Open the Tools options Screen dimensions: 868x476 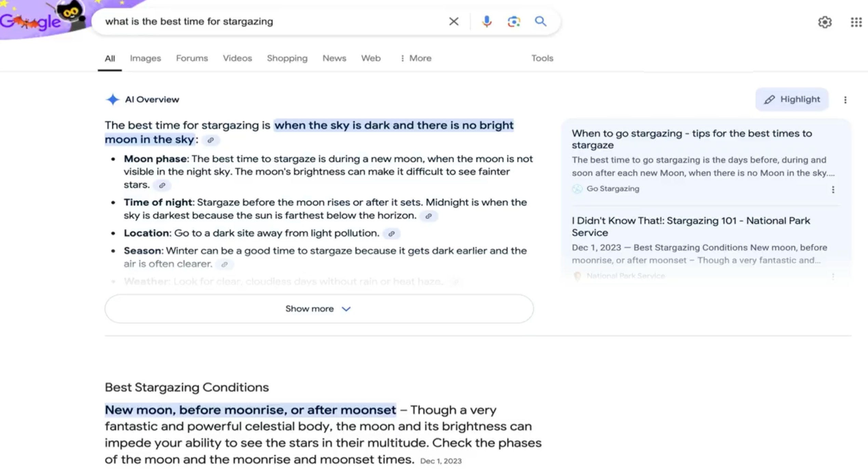(x=542, y=58)
